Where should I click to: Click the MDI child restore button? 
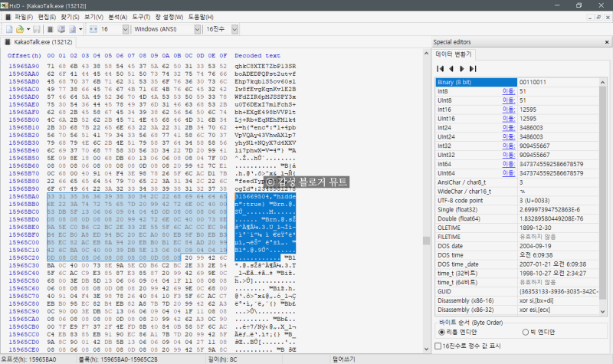point(598,17)
